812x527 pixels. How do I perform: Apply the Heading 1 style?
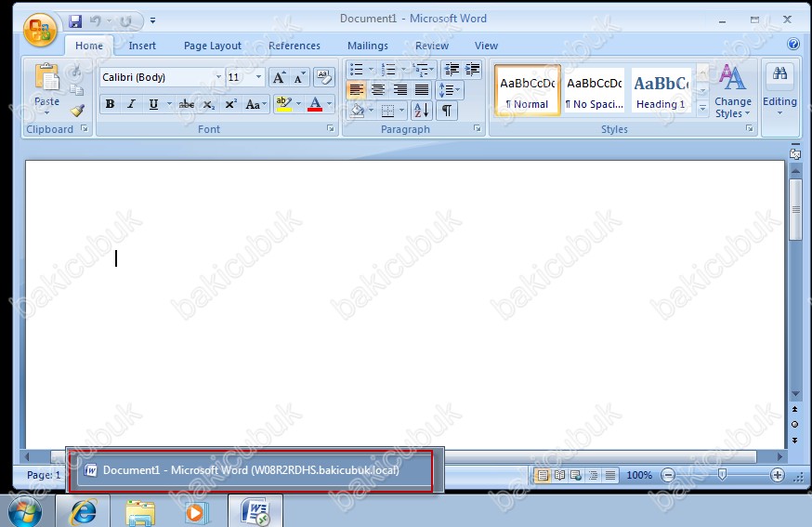coord(661,90)
